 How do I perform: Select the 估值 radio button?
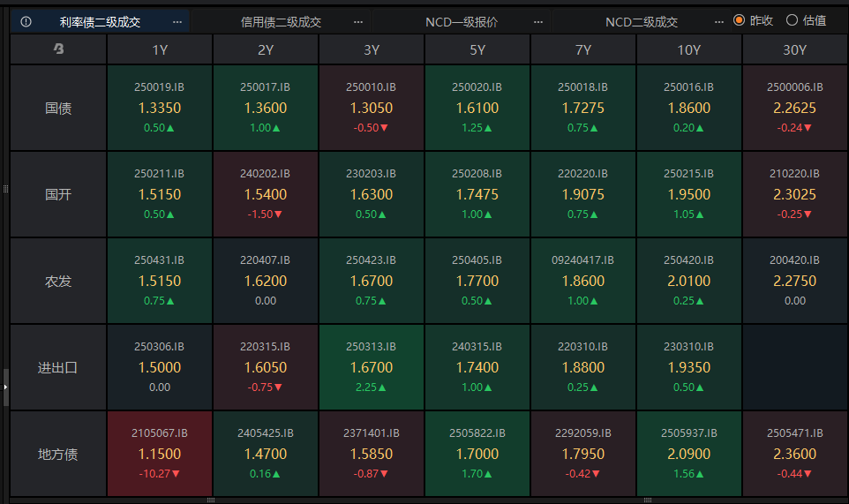[x=792, y=20]
